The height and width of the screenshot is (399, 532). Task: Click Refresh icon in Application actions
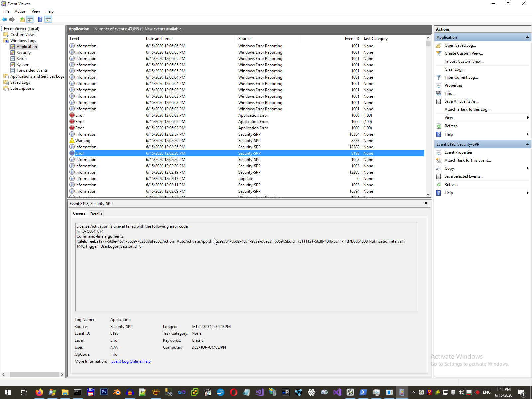(439, 126)
